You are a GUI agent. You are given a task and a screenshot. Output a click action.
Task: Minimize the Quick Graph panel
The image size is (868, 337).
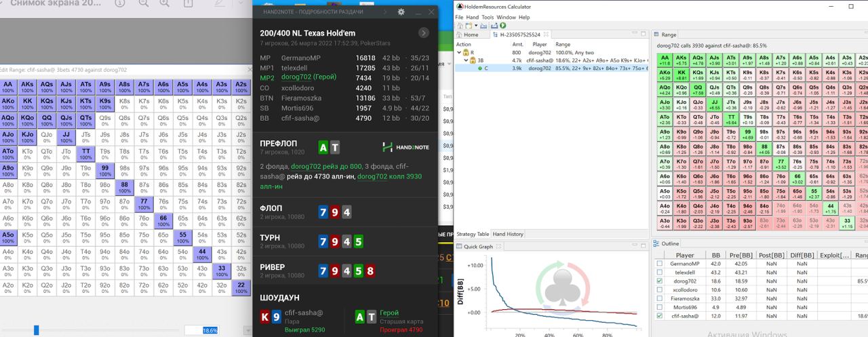pos(634,246)
